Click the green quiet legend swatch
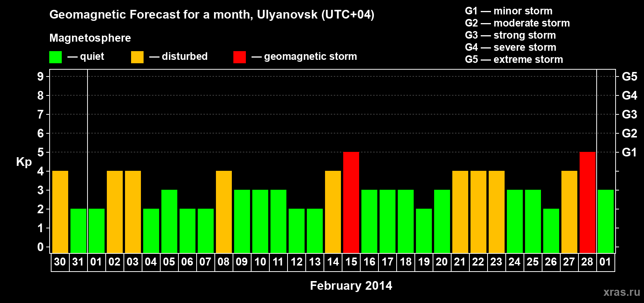 [55, 57]
